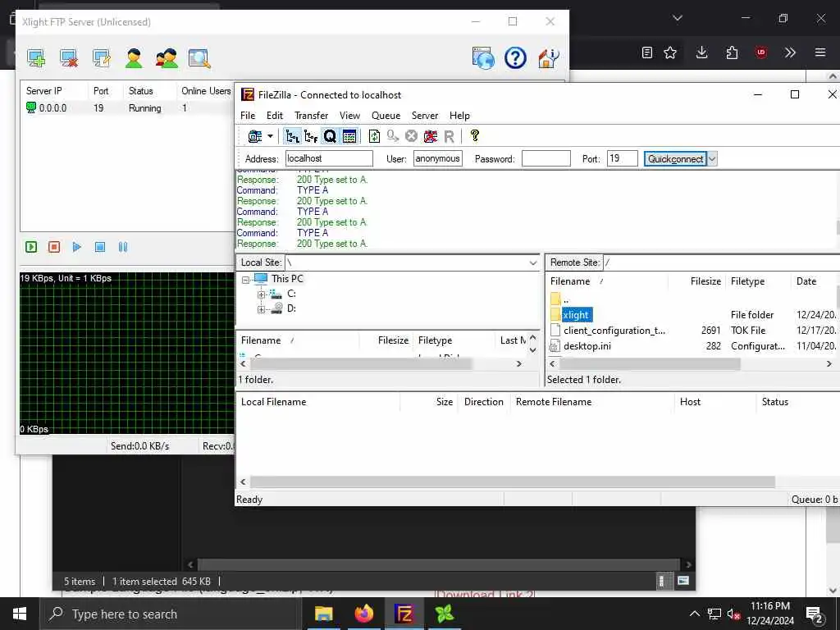Select the client_configuration_t... remote file

(614, 331)
